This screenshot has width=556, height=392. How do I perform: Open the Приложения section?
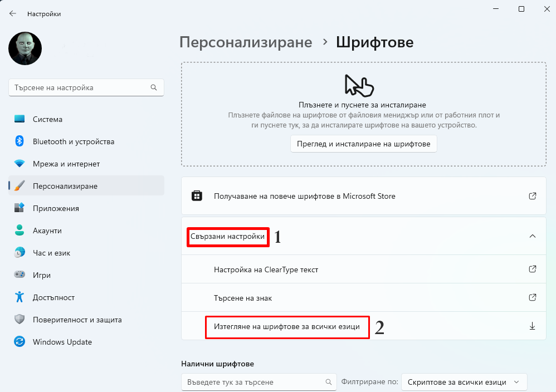click(86, 208)
